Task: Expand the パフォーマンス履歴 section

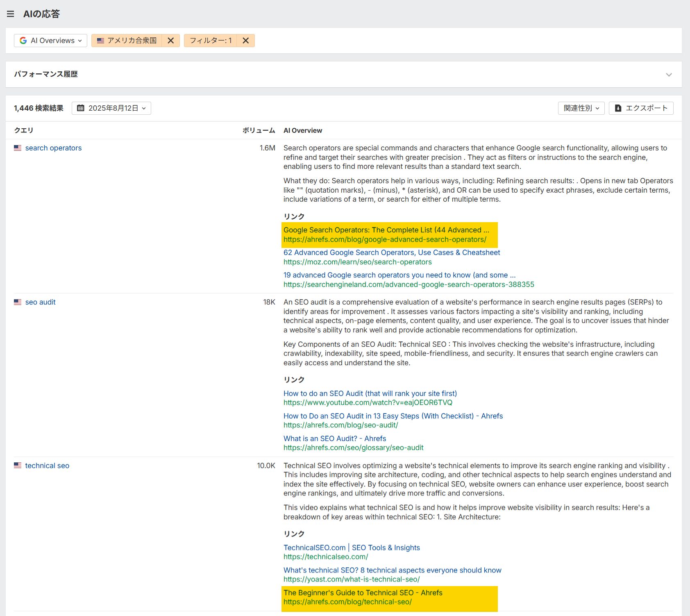Action: [669, 74]
